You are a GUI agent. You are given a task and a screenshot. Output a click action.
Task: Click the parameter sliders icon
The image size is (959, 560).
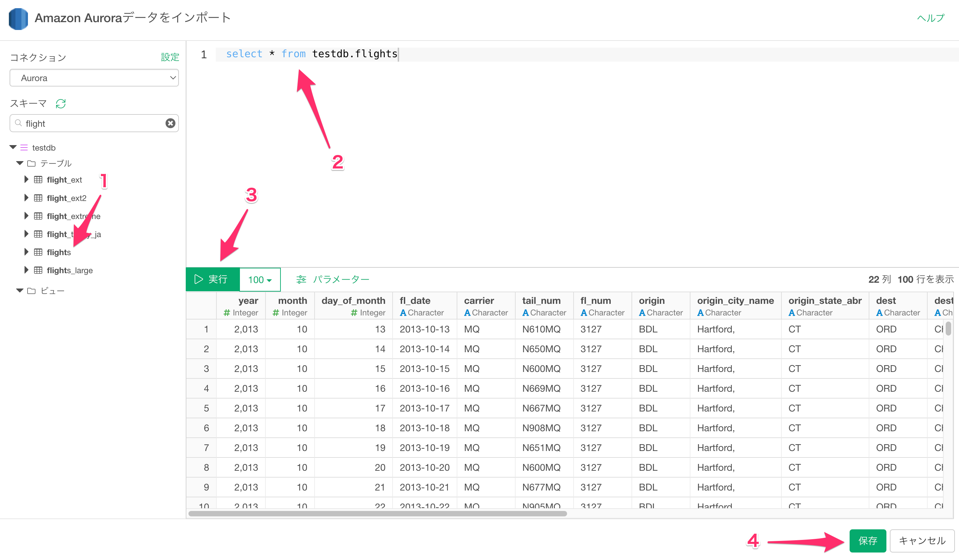pos(301,280)
